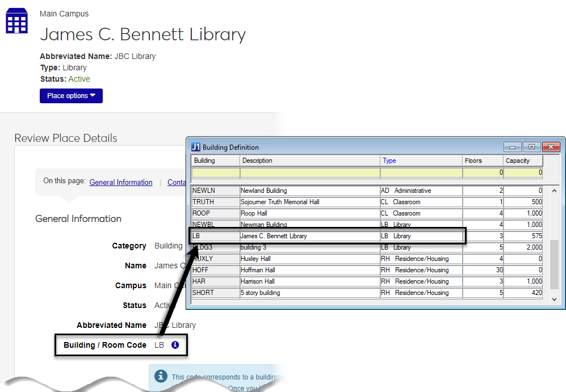This screenshot has height=392, width=566.
Task: Click the capacity 420 cell
Action: [523, 293]
